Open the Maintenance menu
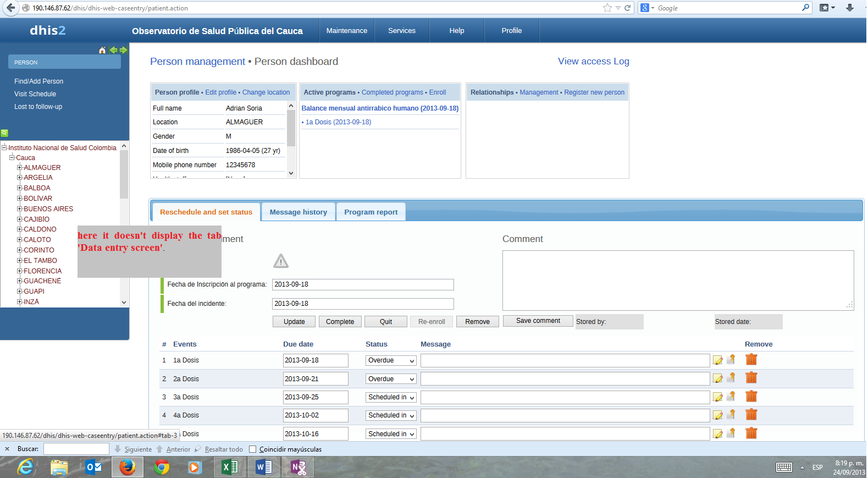This screenshot has width=868, height=478. pyautogui.click(x=346, y=31)
